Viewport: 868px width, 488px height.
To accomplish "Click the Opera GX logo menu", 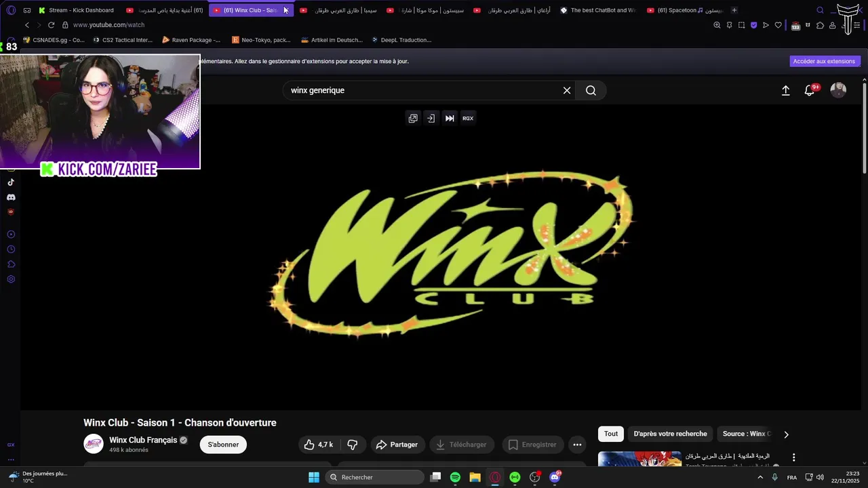I will [x=11, y=10].
